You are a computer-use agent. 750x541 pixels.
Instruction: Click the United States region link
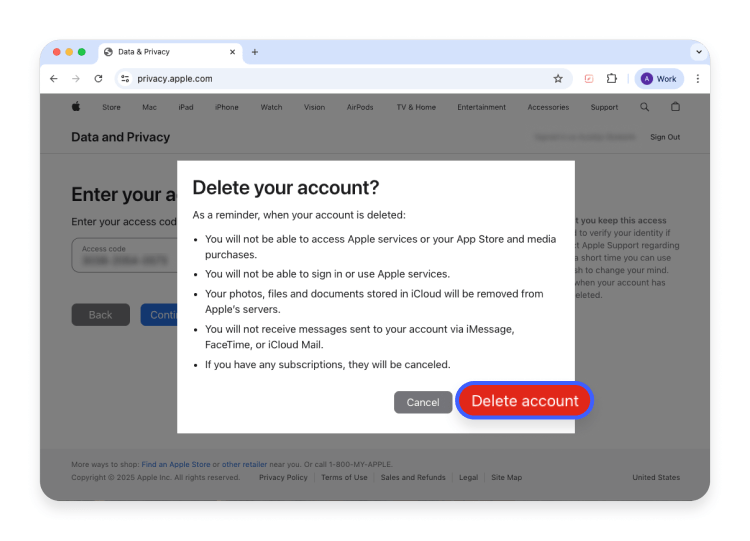656,477
